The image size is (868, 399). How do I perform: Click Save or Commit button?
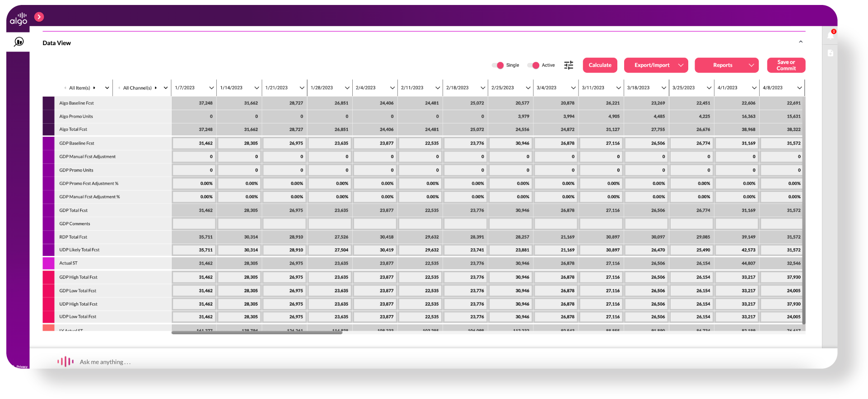point(786,65)
